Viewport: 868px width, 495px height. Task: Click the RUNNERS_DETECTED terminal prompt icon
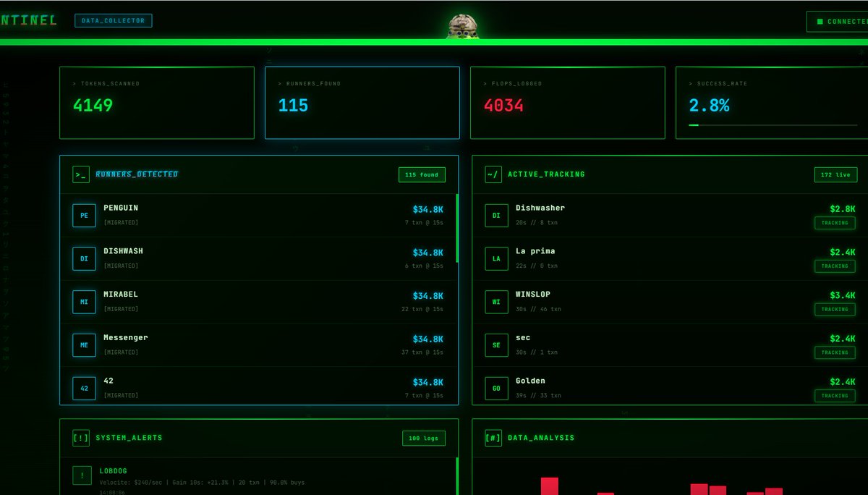81,174
